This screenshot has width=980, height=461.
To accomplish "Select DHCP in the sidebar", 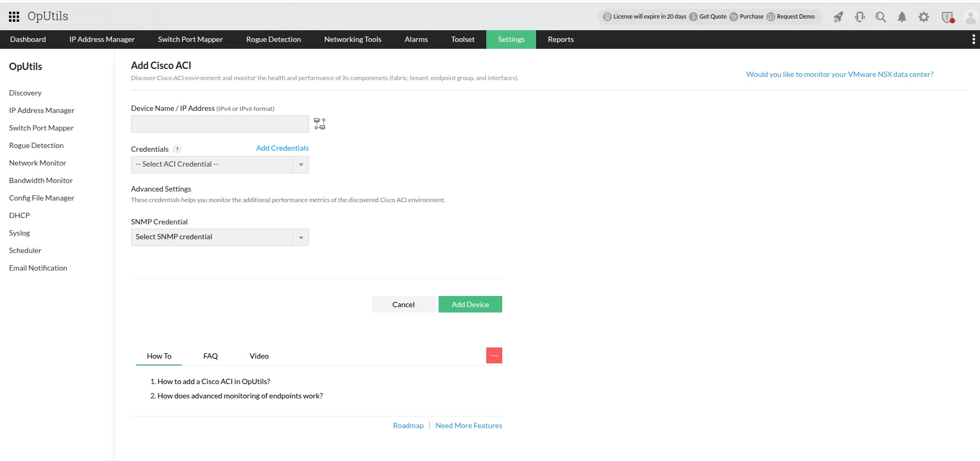I will tap(20, 215).
